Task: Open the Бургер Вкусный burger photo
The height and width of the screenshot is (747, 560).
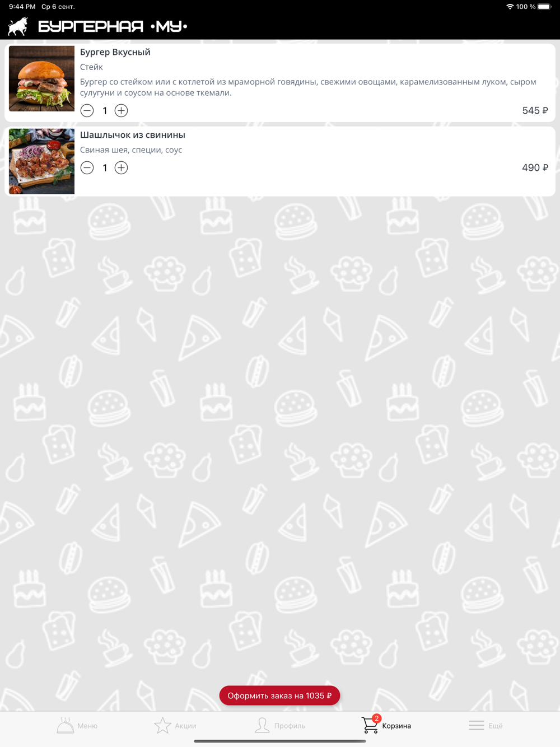Action: pos(41,78)
